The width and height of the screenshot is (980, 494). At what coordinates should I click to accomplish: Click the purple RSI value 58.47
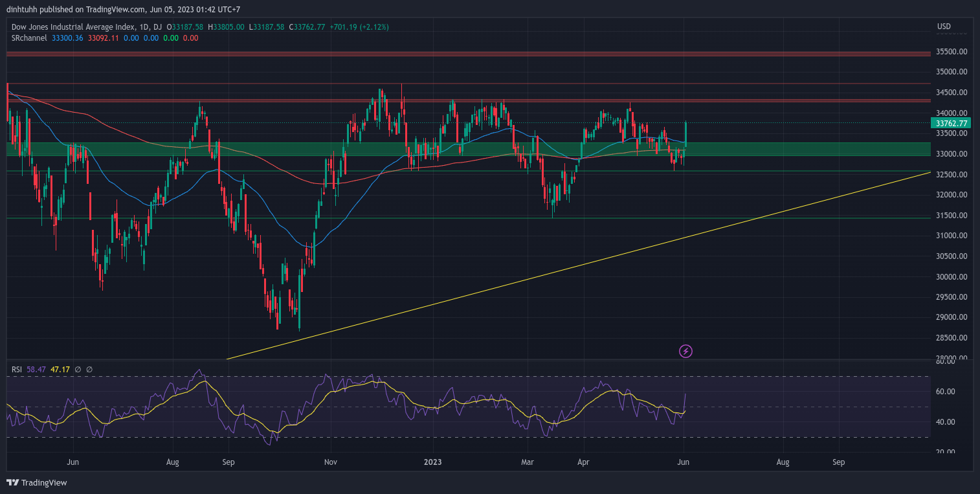coord(37,370)
